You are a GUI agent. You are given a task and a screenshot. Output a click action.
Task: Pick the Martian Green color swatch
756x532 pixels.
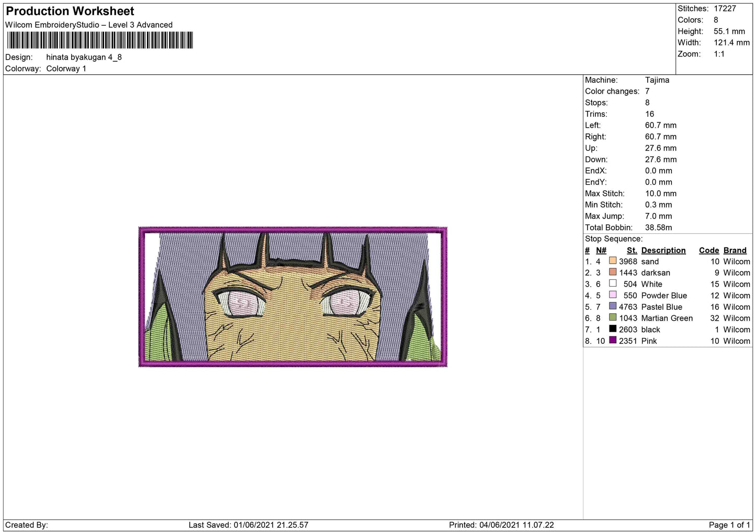(613, 318)
